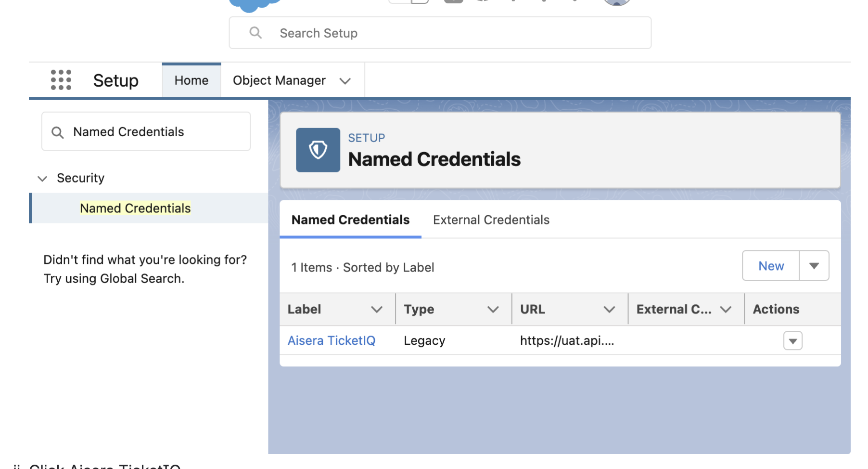Click the Salesforce cloud logo
The image size is (868, 469).
254,2
